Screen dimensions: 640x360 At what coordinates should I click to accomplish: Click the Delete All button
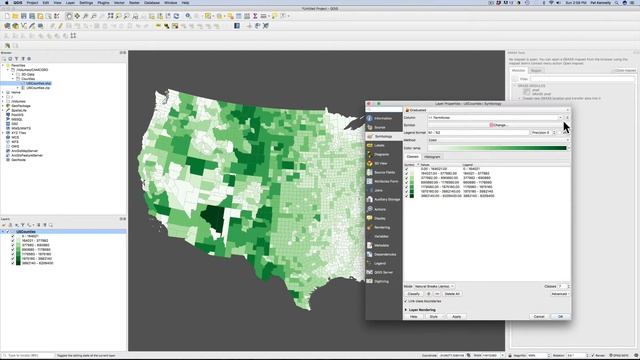tap(452, 294)
